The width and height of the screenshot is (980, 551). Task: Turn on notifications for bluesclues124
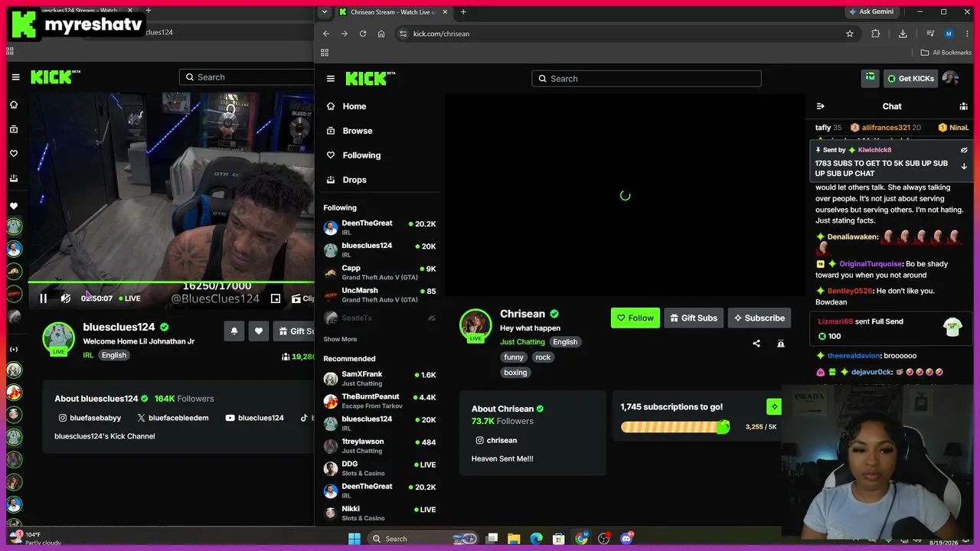tap(234, 331)
